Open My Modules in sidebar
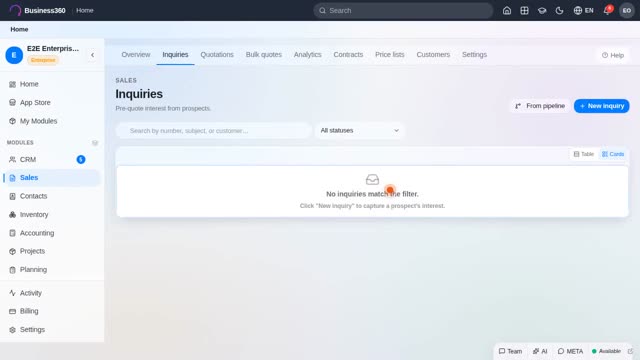This screenshot has height=360, width=640. (x=52, y=121)
